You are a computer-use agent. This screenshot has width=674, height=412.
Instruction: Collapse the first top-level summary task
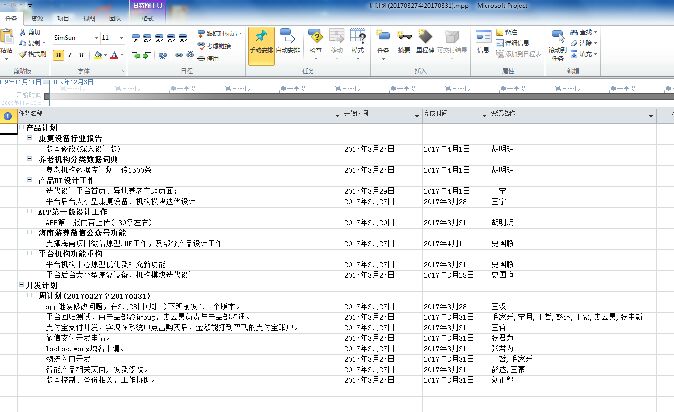pos(20,128)
